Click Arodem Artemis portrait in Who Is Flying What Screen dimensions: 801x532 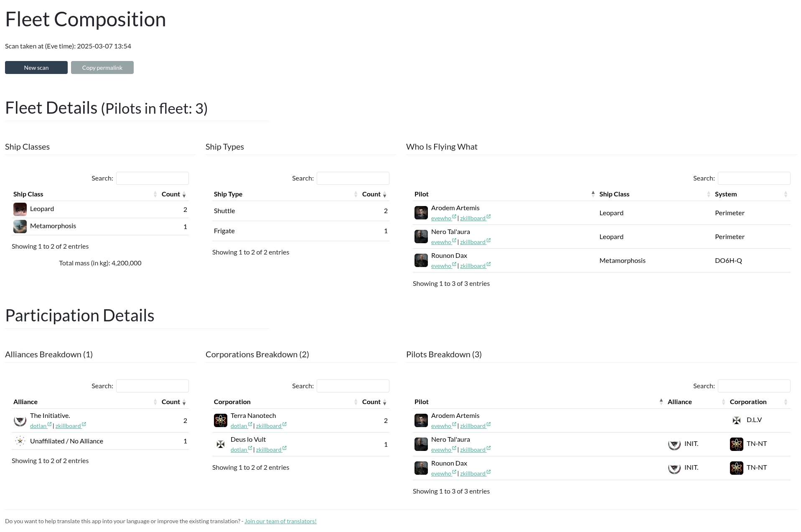[421, 213]
